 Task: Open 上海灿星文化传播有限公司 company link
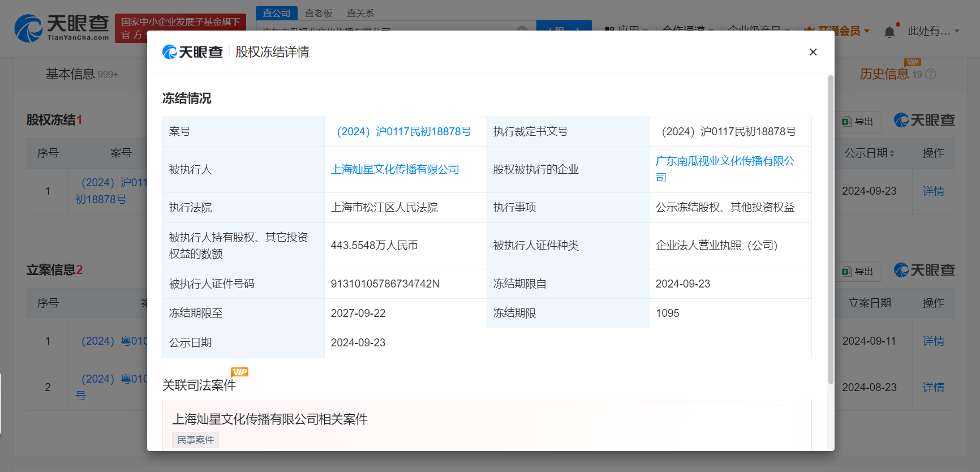(x=395, y=169)
